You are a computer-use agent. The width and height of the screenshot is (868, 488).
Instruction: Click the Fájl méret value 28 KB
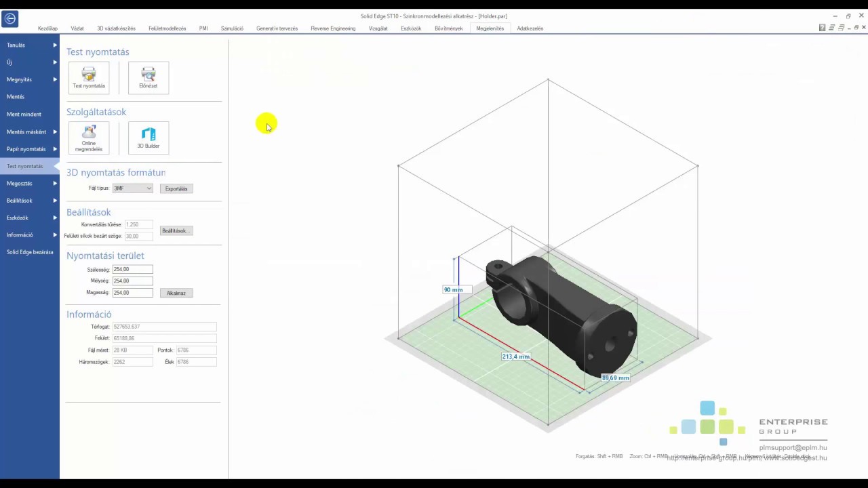(132, 350)
